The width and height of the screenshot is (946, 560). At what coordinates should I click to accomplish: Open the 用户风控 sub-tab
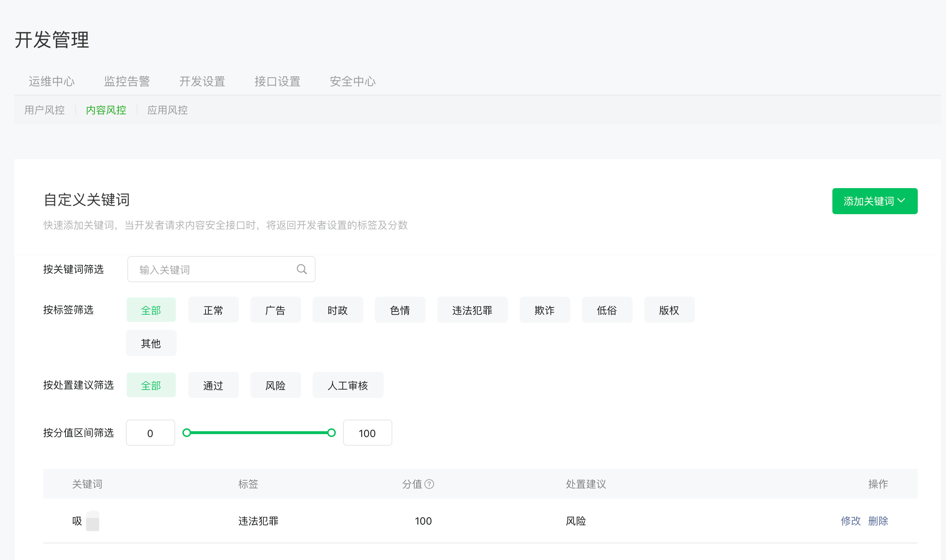(x=45, y=110)
